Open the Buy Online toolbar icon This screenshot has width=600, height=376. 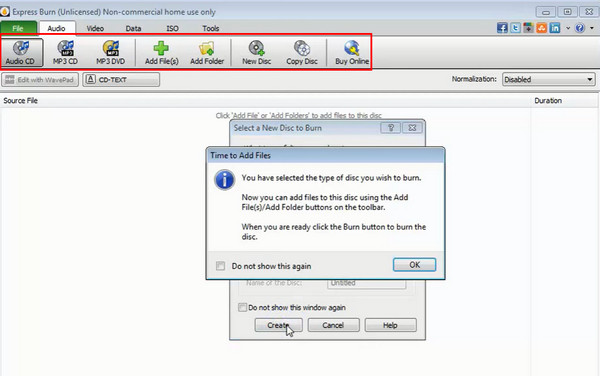(x=352, y=52)
